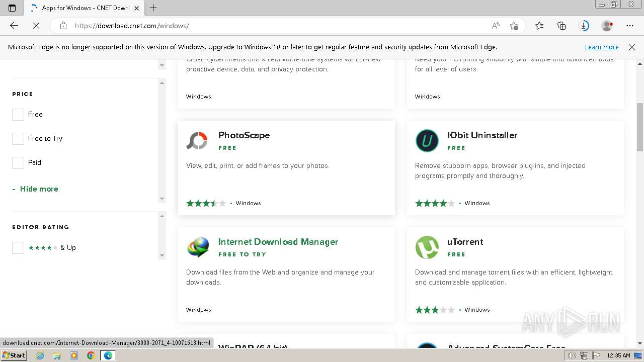Click the uTorrent star rating
Viewport: 644px width, 362px height.
coord(435,310)
